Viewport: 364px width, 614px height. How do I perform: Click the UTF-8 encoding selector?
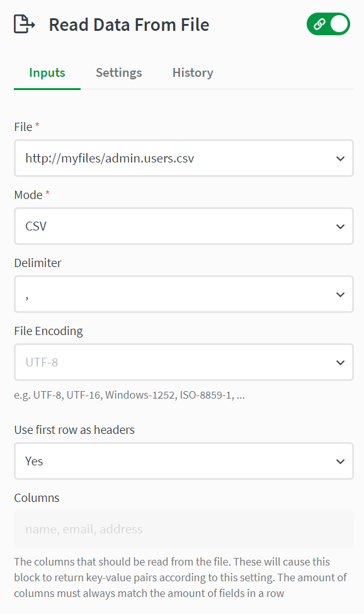tap(184, 362)
